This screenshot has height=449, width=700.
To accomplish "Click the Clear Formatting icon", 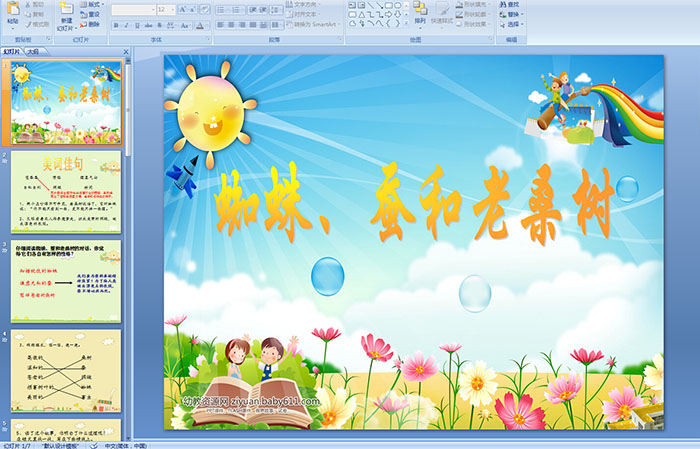I will 204,10.
